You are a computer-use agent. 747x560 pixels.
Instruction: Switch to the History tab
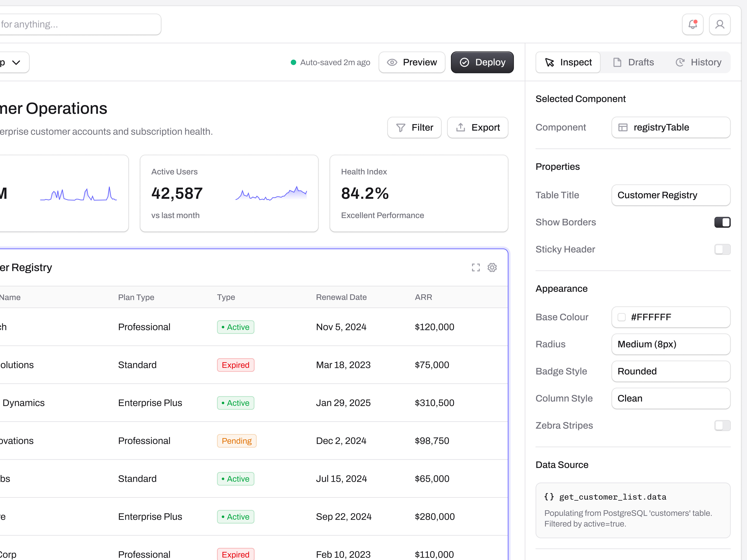point(698,63)
